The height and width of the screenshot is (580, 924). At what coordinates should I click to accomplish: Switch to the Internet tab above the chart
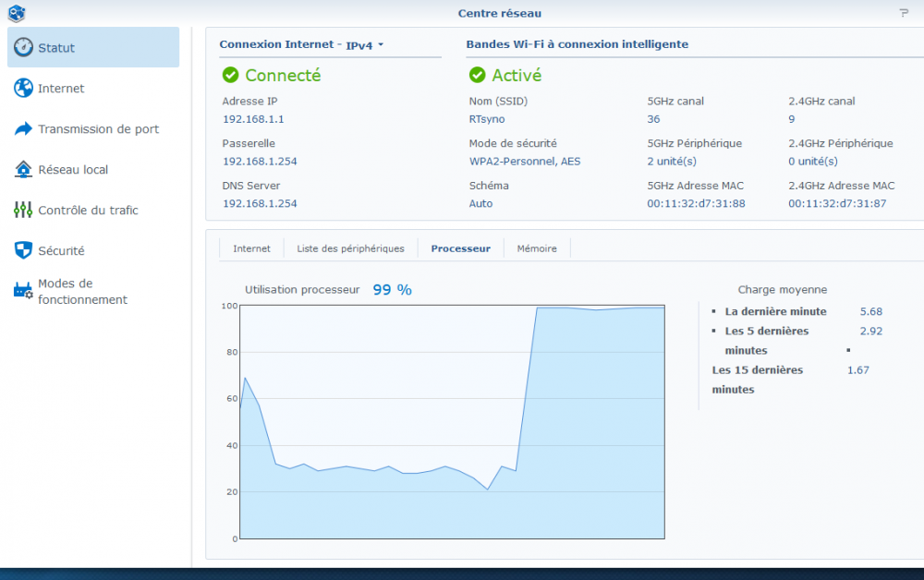(x=251, y=248)
